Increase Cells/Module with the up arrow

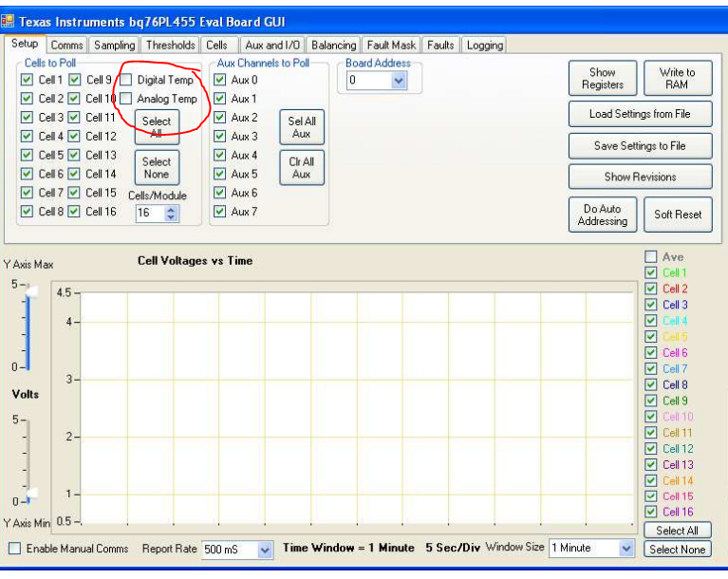coord(171,210)
